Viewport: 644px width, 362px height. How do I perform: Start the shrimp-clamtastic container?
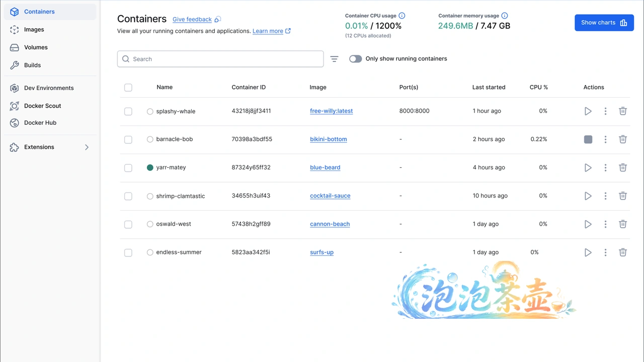pos(588,196)
